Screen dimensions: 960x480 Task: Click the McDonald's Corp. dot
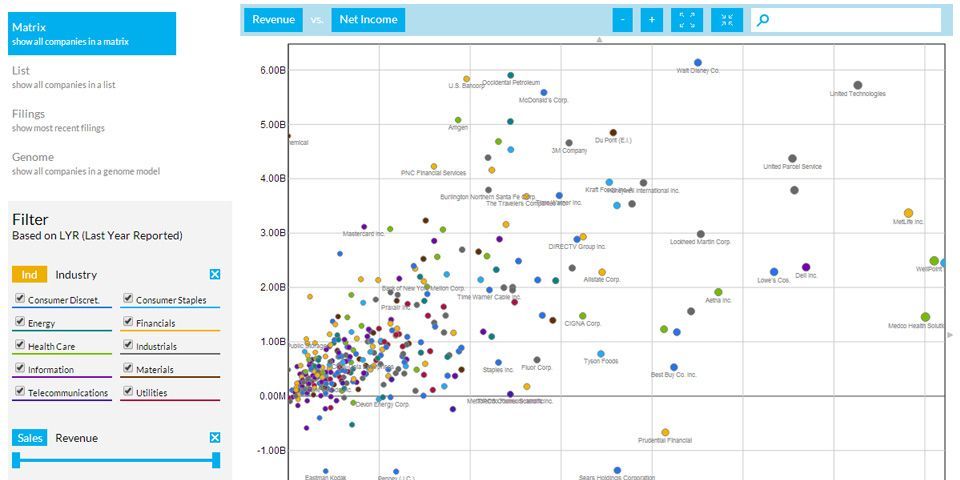coord(544,92)
